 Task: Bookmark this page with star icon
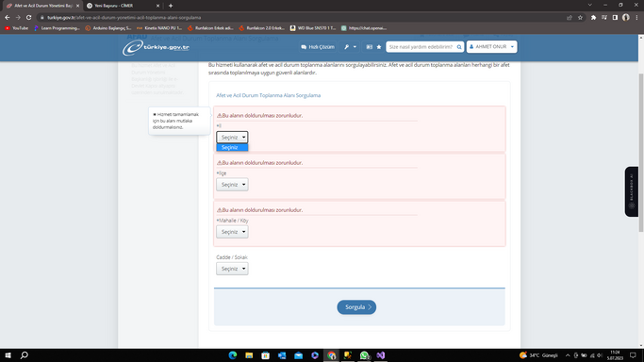point(580,18)
